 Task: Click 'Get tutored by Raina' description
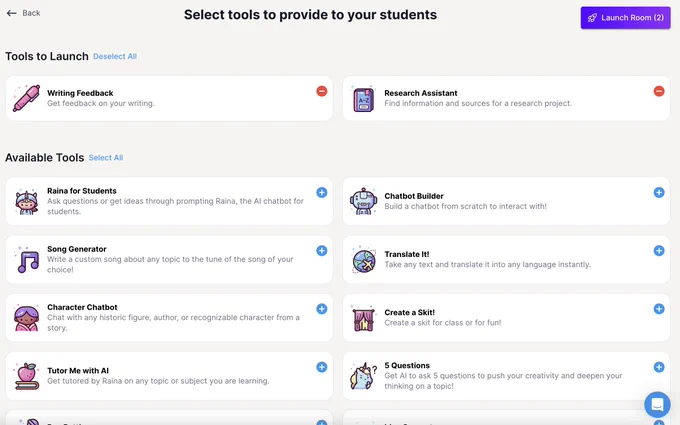(158, 381)
